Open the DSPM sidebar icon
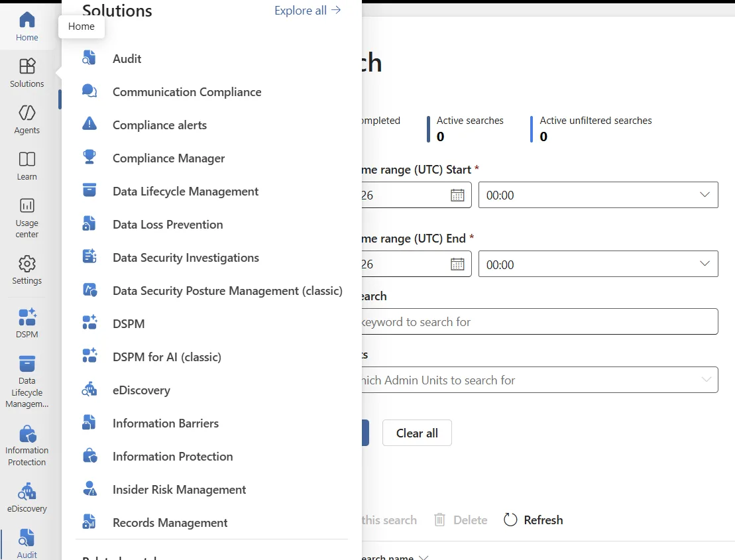The height and width of the screenshot is (560, 735). (x=27, y=317)
